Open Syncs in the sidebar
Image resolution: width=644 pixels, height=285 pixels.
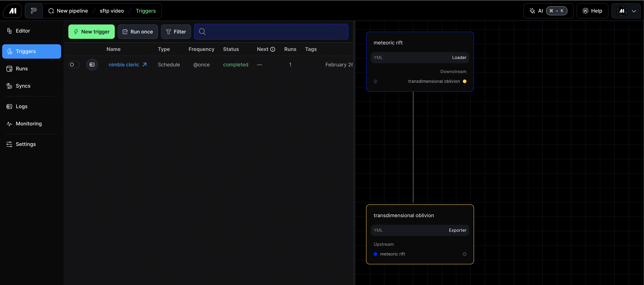31,86
